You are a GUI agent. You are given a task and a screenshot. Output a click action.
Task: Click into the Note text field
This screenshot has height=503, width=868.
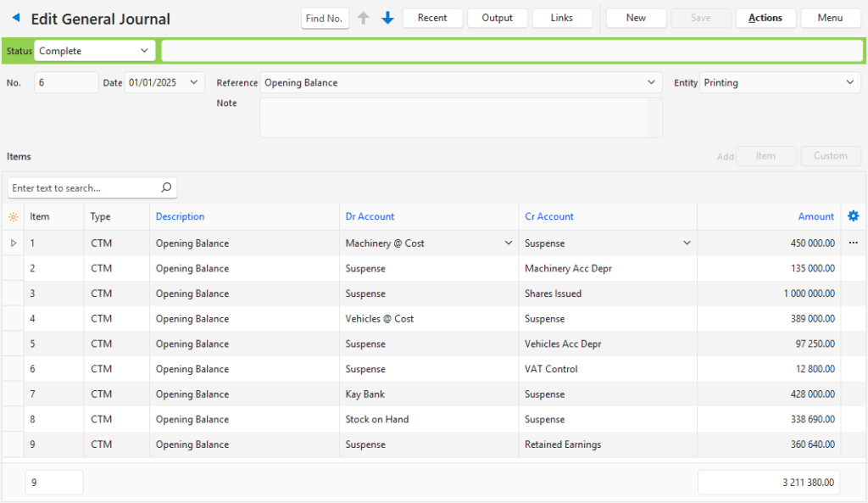[453, 117]
